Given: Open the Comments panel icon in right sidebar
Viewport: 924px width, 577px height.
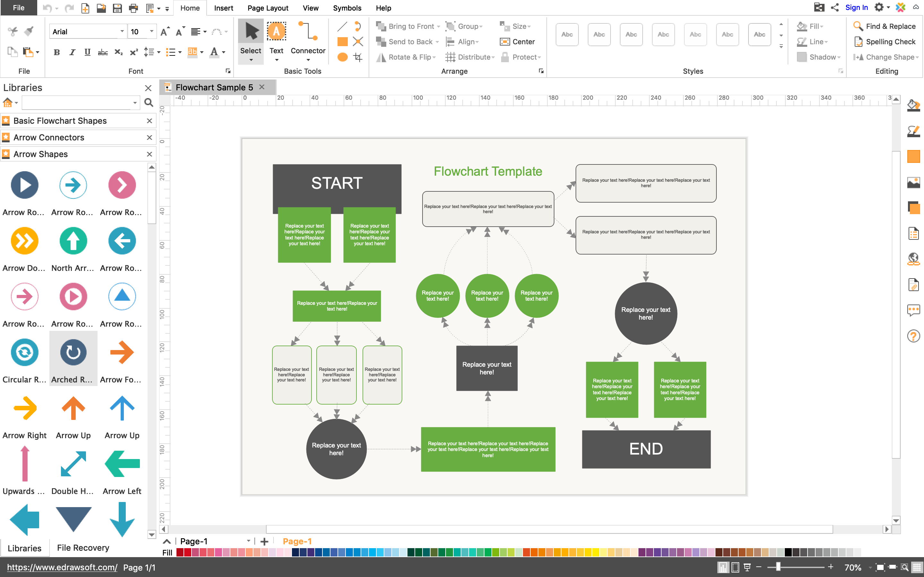Looking at the screenshot, I should (913, 310).
